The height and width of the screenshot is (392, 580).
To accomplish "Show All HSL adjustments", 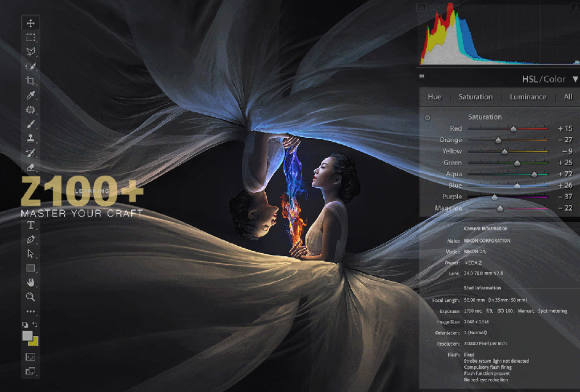I will pyautogui.click(x=568, y=97).
